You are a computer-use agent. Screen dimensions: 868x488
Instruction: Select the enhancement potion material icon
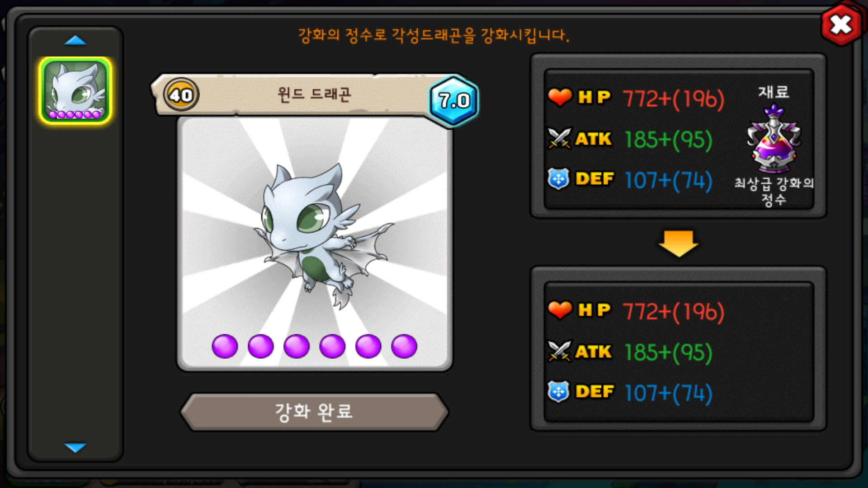click(x=774, y=139)
